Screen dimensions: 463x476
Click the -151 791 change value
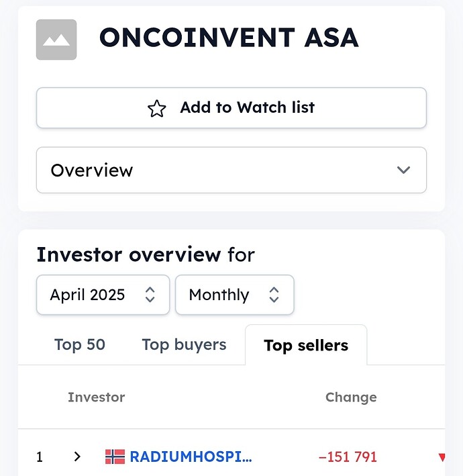348,457
